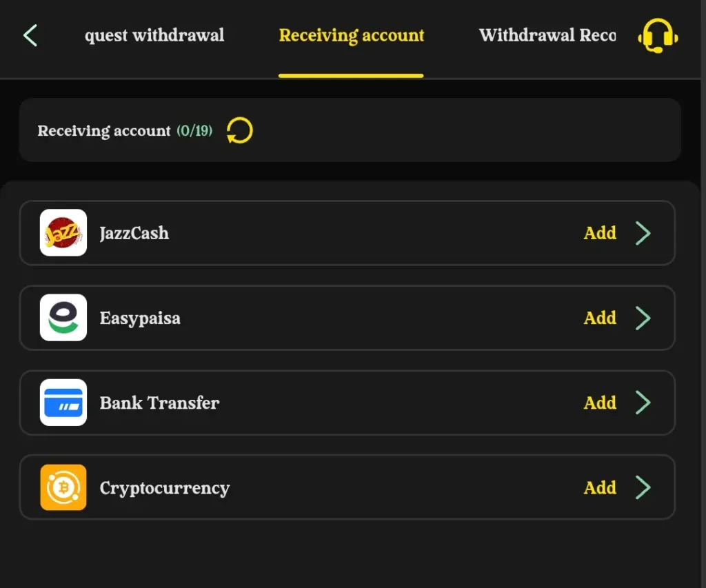
Task: Click the JazzCash logo icon
Action: 63,233
